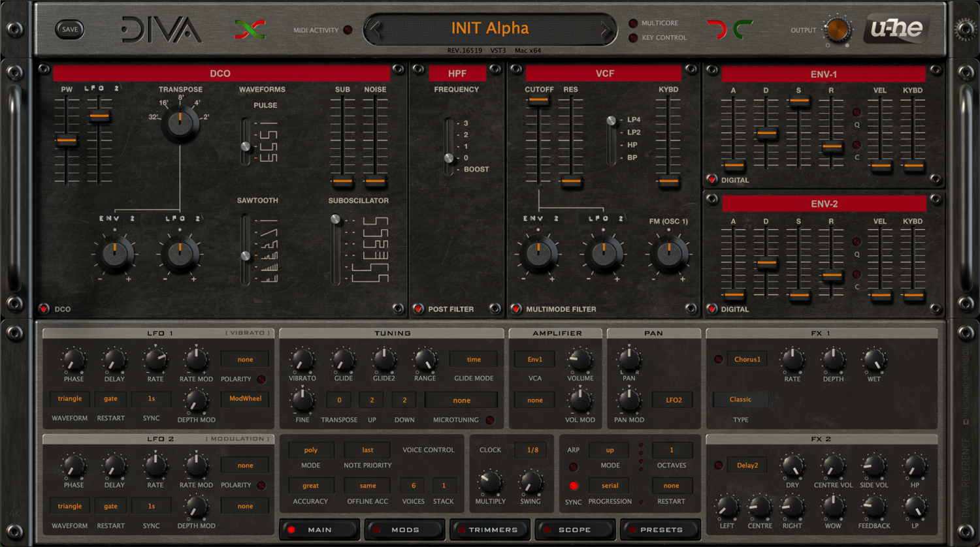Open the FX 1 Chorus1 effect dropdown
Screen dimensions: 980x547
pyautogui.click(x=747, y=359)
